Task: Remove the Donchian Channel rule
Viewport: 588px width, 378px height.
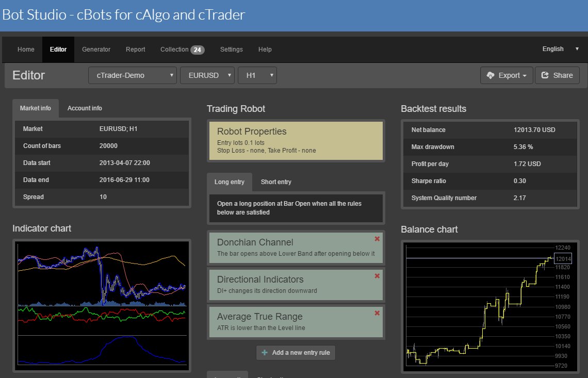Action: [x=377, y=239]
